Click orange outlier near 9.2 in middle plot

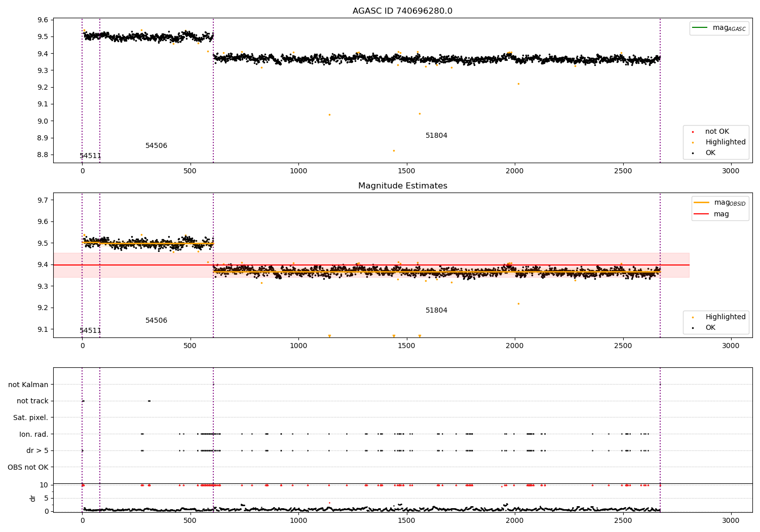(518, 303)
